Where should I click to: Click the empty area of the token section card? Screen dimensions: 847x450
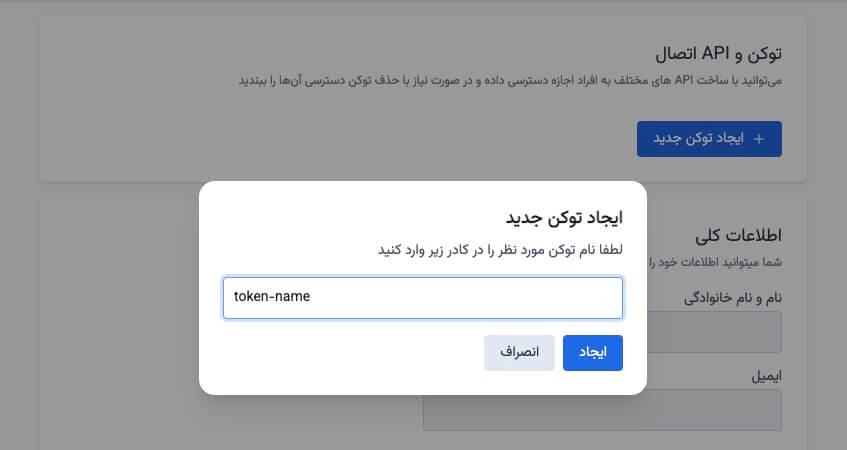point(300,140)
